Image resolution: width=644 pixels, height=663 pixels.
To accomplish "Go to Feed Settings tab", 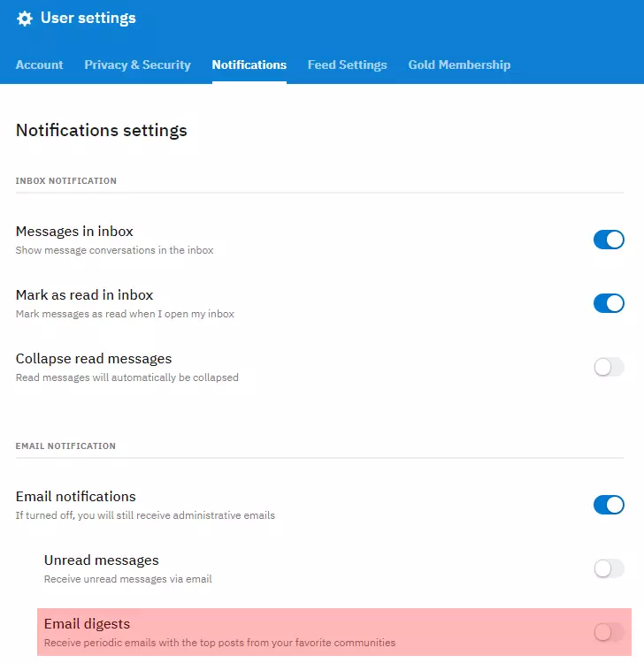I will click(x=348, y=65).
